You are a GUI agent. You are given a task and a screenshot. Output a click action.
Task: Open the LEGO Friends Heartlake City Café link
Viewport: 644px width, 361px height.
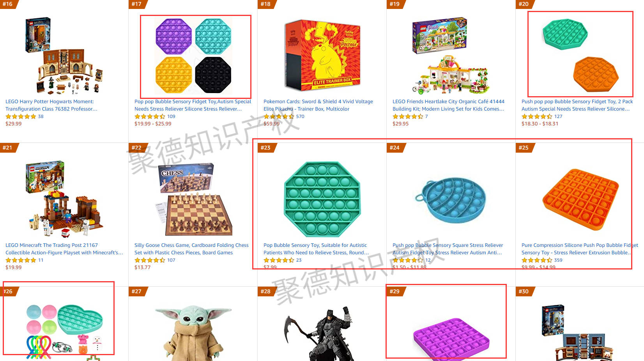point(448,105)
